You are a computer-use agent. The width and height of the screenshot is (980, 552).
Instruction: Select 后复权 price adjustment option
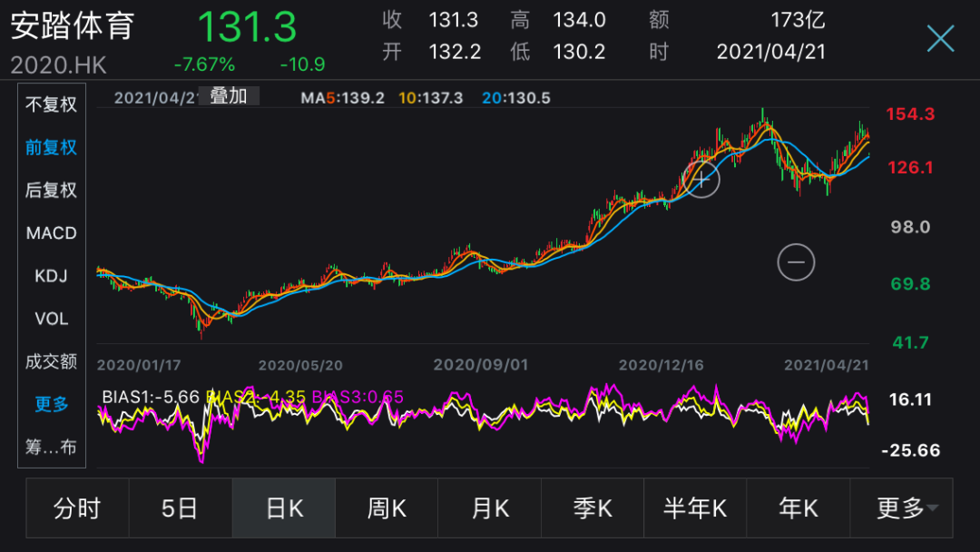51,190
